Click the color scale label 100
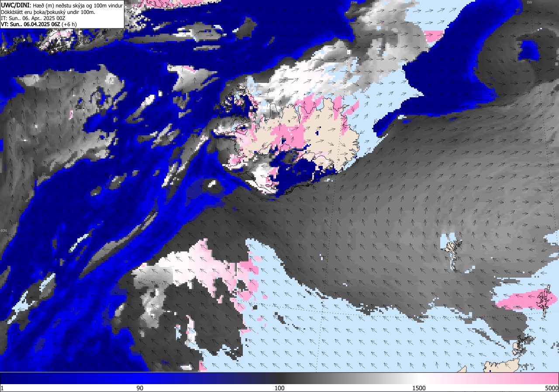The height and width of the screenshot is (392, 559). coord(279,388)
